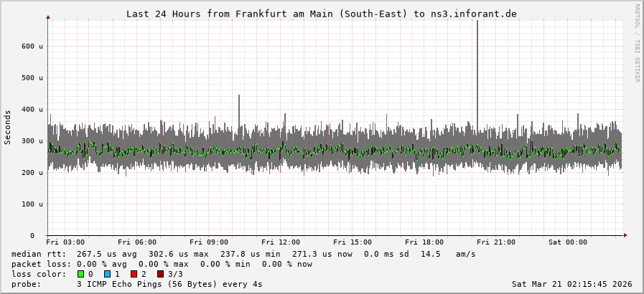This screenshot has height=294, width=644.
Task: Click the red loss color swatch for 2
Action: [134, 274]
